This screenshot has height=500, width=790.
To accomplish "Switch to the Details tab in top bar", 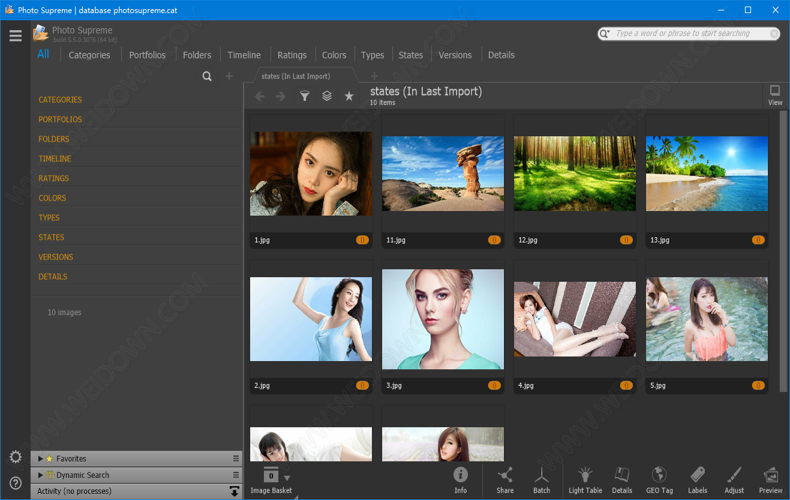I will (501, 55).
